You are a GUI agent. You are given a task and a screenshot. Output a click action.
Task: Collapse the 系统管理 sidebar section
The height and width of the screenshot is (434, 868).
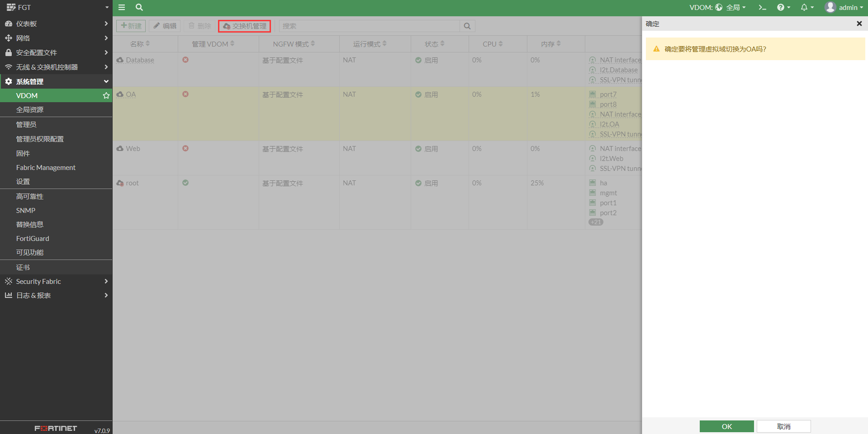click(x=56, y=81)
